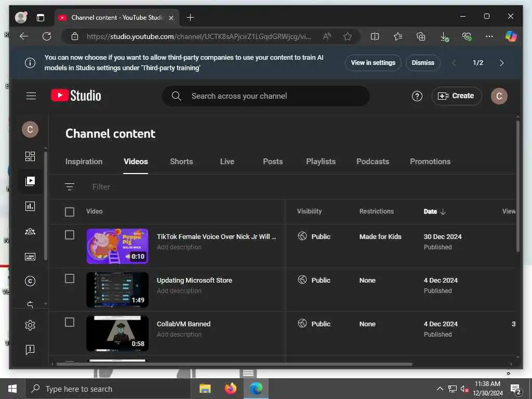Open the Updating Microsoft Store video title
532x399 pixels.
(194, 280)
